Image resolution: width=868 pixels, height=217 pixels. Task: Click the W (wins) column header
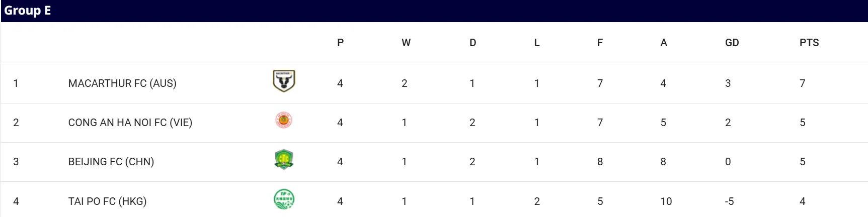(406, 43)
